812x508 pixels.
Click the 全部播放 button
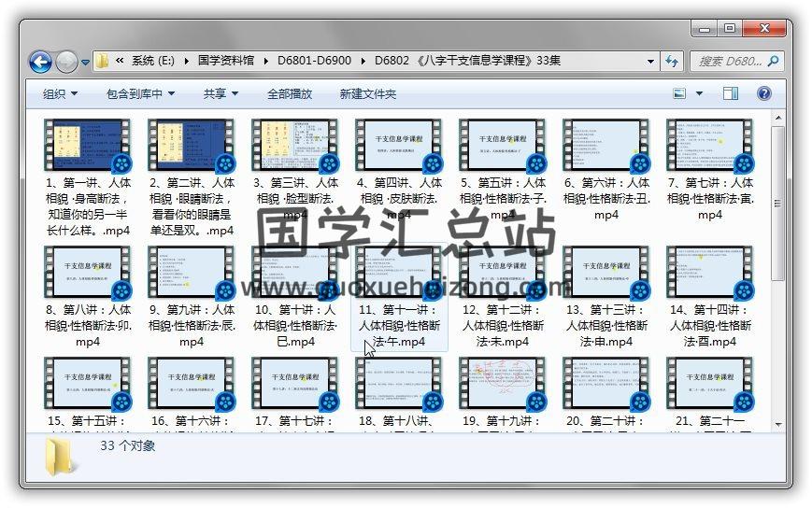[290, 93]
